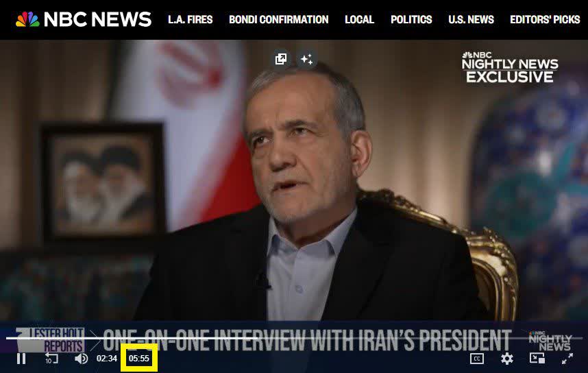Mute the video volume
588x373 pixels.
(81, 359)
